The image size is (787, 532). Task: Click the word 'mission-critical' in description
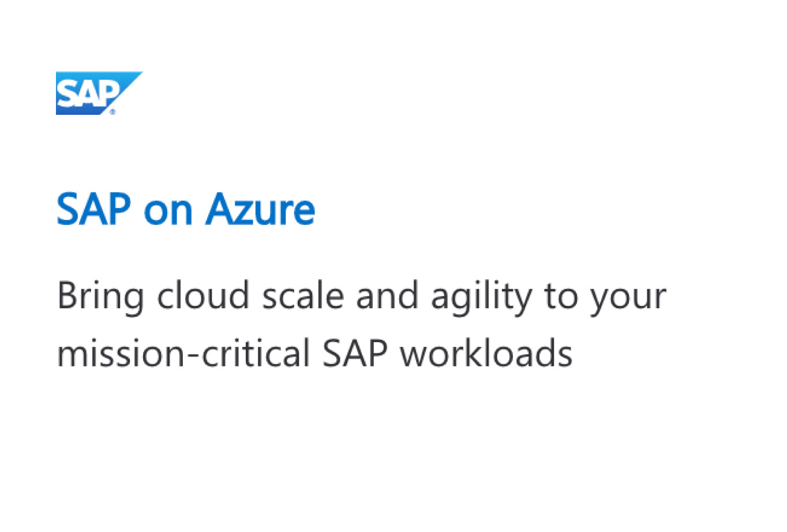pos(183,353)
